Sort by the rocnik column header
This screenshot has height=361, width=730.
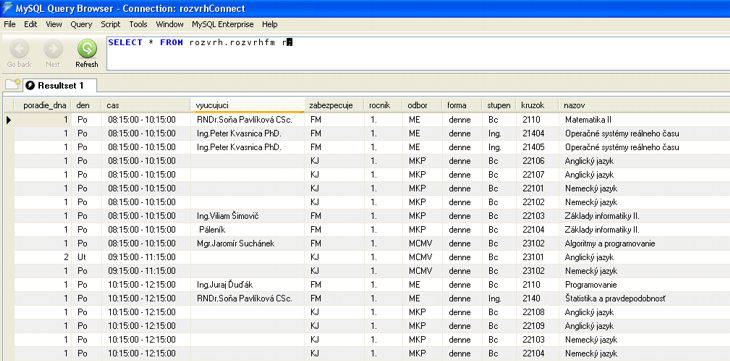[x=383, y=105]
